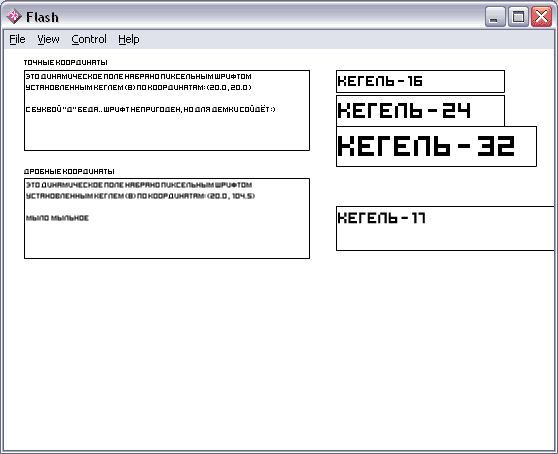Click the КЕГЕЛЬ - 16 text box
Viewport: 558px width, 454px height.
click(420, 81)
